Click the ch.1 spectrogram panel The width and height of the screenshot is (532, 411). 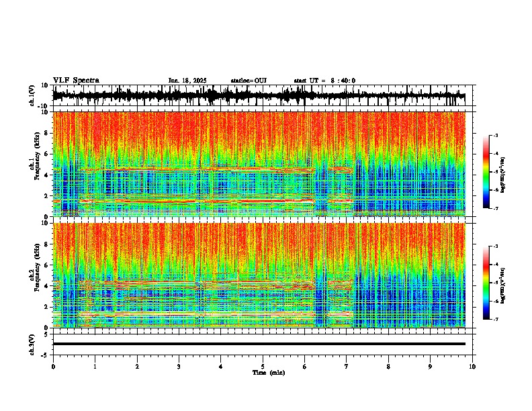259,164
